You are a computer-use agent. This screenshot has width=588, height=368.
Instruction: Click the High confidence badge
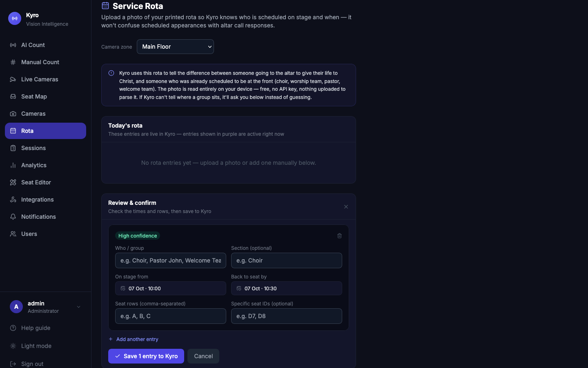click(x=138, y=236)
